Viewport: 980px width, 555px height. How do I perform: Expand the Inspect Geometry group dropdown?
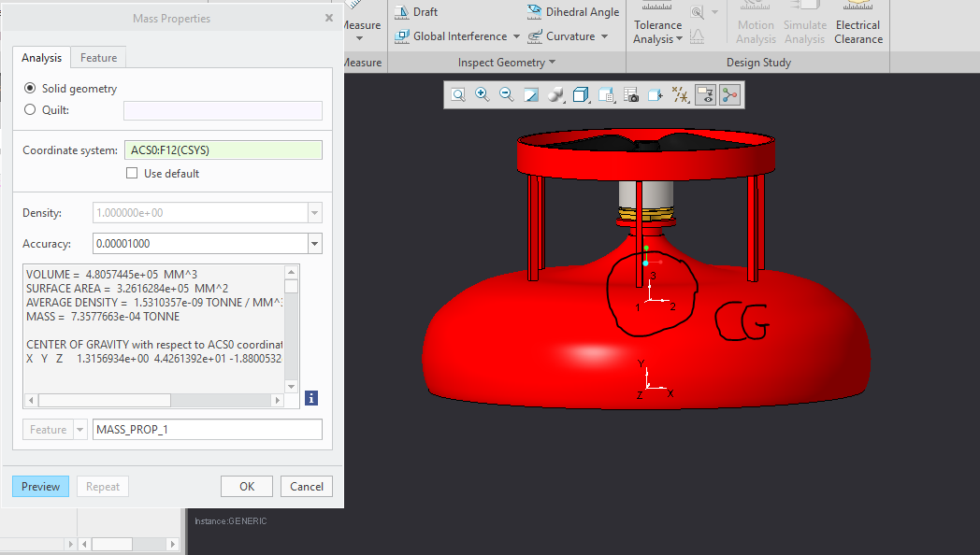[x=552, y=63]
